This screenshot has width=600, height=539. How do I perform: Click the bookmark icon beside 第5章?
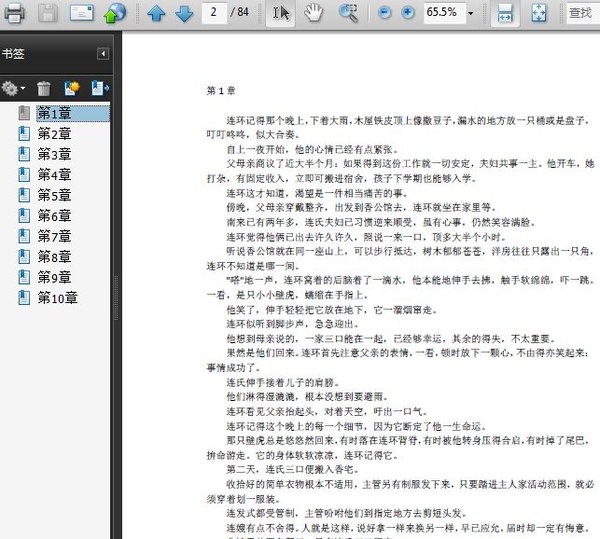pyautogui.click(x=24, y=195)
